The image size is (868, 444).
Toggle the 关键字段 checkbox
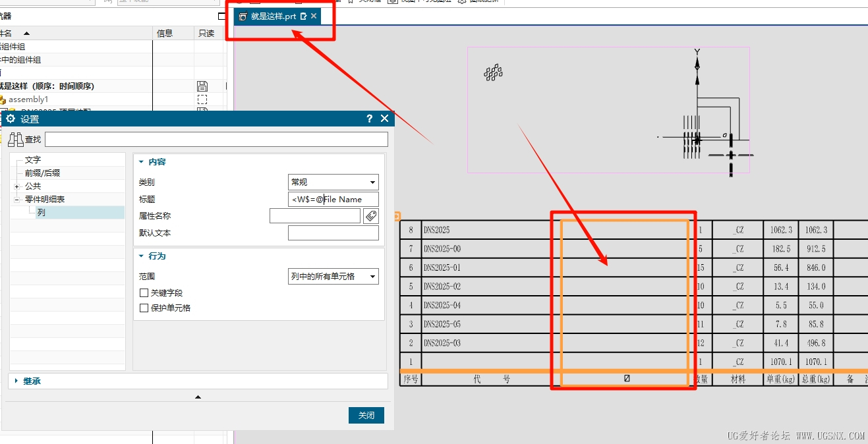(x=144, y=292)
